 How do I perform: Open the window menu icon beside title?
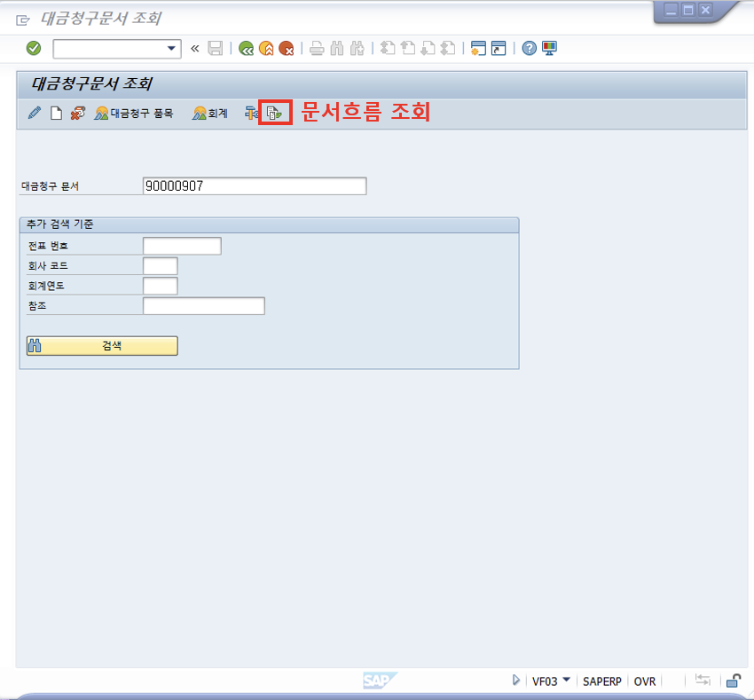[x=22, y=20]
